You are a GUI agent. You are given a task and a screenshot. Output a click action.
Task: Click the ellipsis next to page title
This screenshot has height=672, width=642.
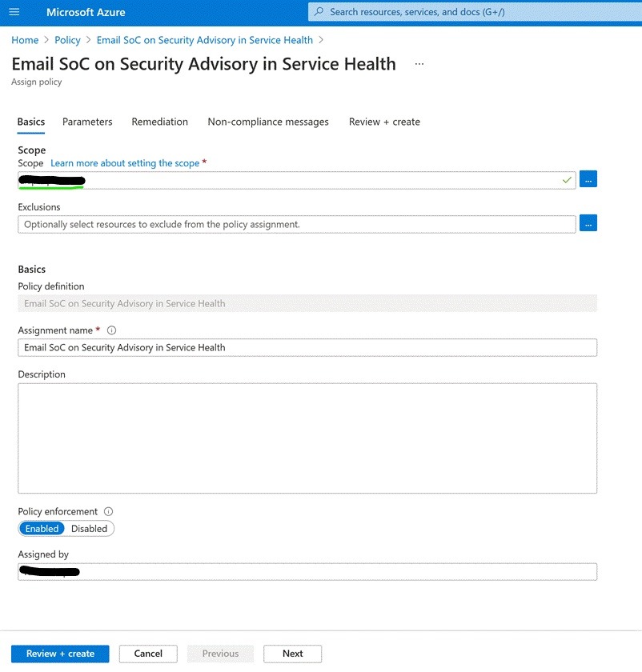pyautogui.click(x=419, y=64)
